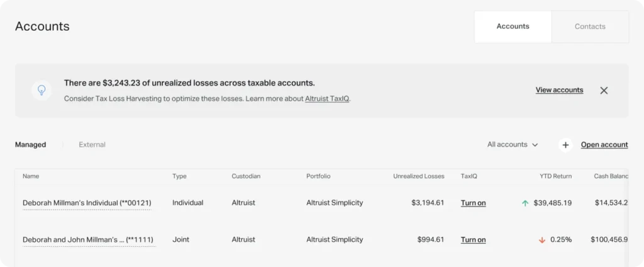Click the red YTD return down arrow
This screenshot has height=267, width=644.
(541, 240)
